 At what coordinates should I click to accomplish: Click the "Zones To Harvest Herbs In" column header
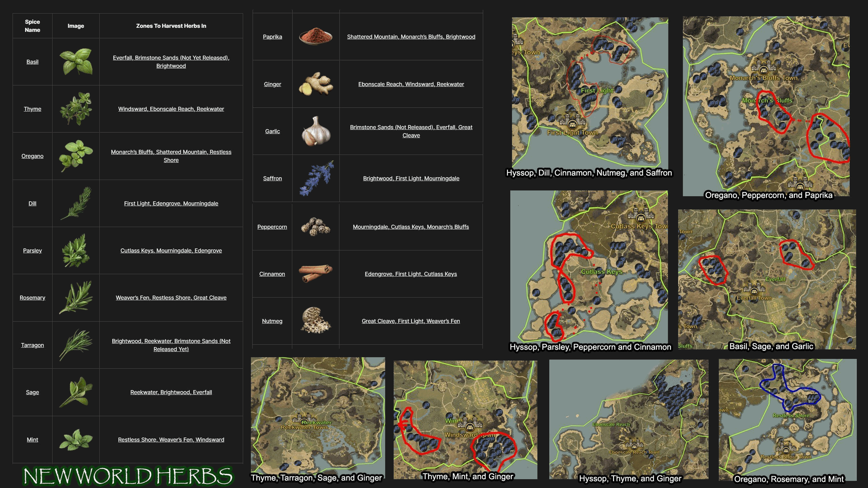(171, 26)
